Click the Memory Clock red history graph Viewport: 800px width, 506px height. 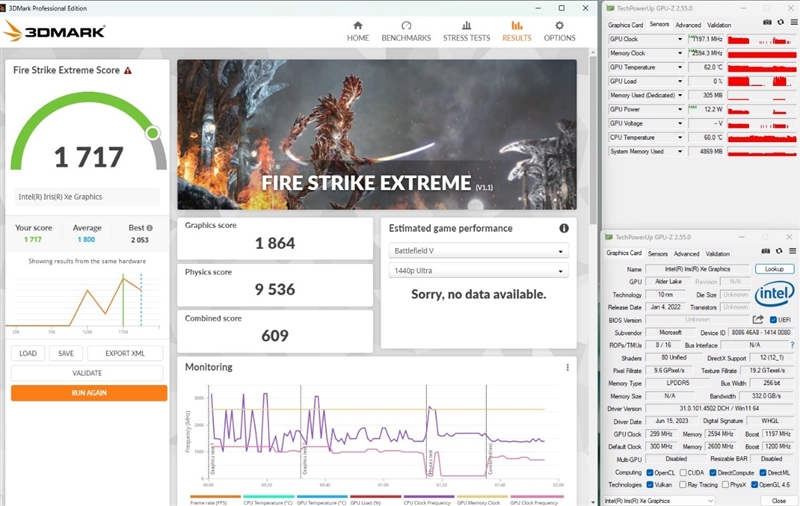point(762,53)
